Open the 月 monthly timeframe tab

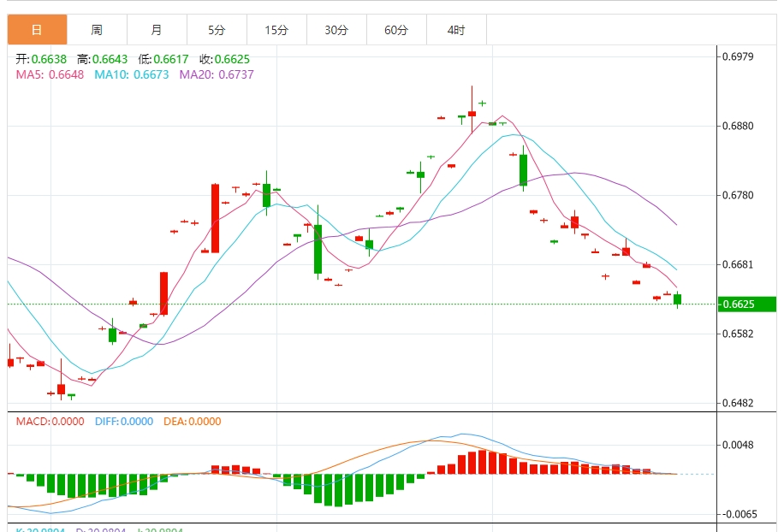click(157, 30)
